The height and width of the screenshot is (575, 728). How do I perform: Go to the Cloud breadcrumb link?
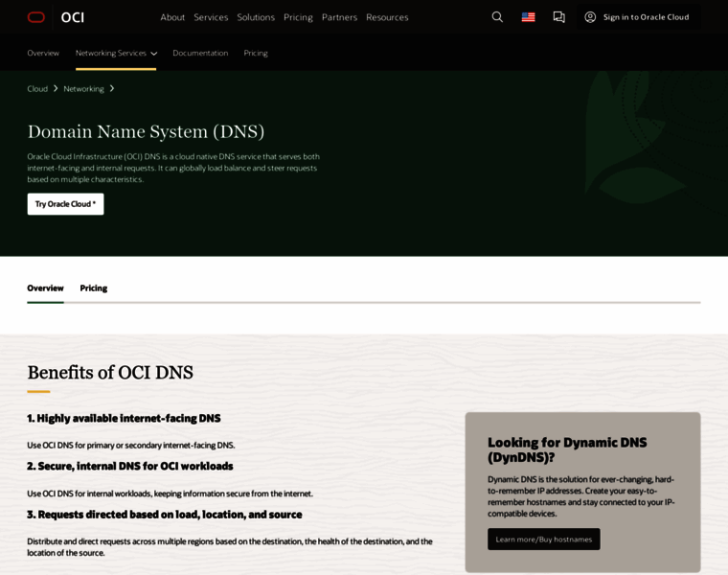click(x=37, y=88)
